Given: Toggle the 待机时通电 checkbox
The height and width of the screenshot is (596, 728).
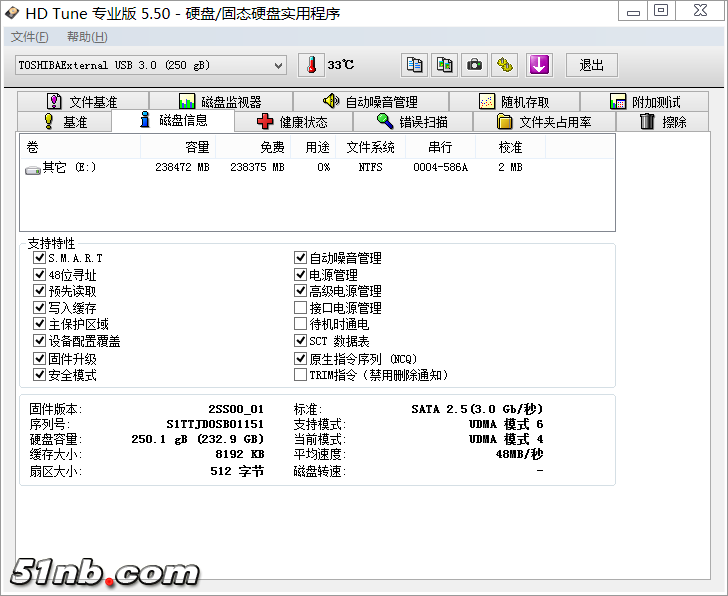Looking at the screenshot, I should 301,324.
